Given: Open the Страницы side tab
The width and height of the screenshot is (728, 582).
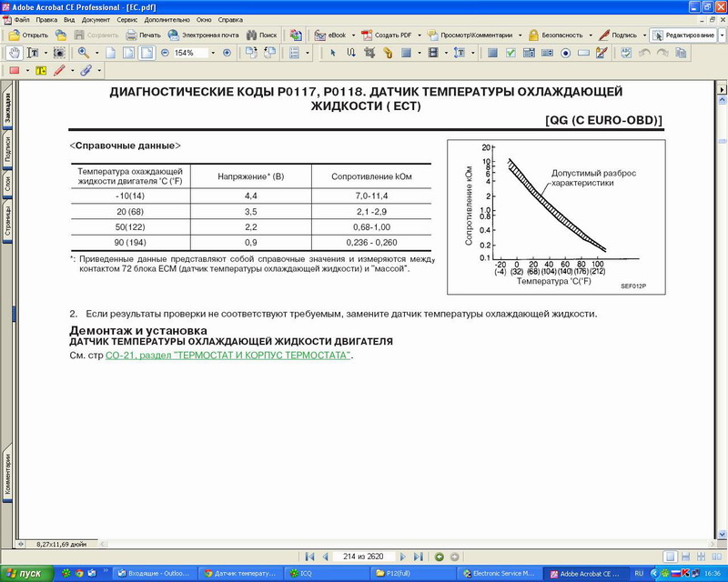Looking at the screenshot, I should [x=7, y=220].
